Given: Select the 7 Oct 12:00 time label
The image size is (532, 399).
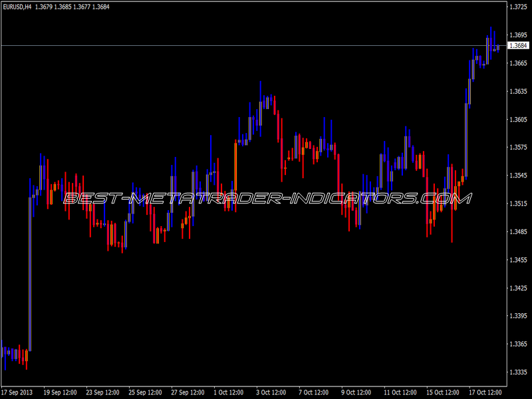Looking at the screenshot, I should 313,392.
